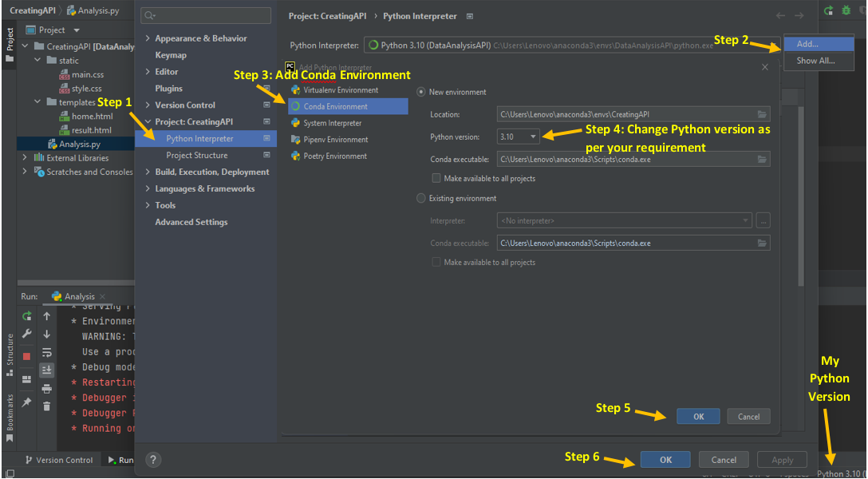This screenshot has height=479, width=868.
Task: Select Pipenv Environment type
Action: click(x=348, y=140)
